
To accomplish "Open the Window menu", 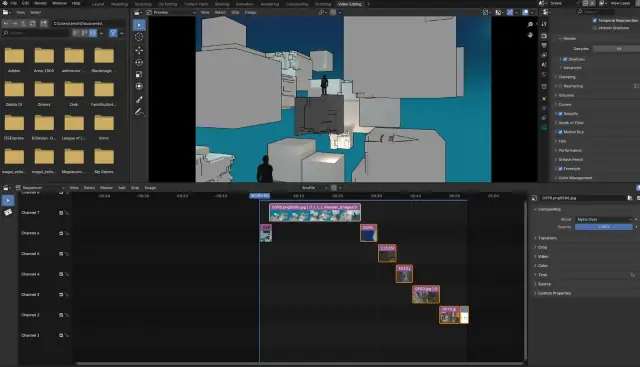I will 59,3.
